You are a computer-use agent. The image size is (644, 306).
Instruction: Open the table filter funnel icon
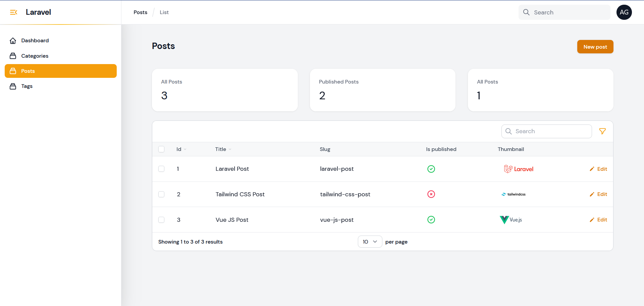(x=602, y=131)
